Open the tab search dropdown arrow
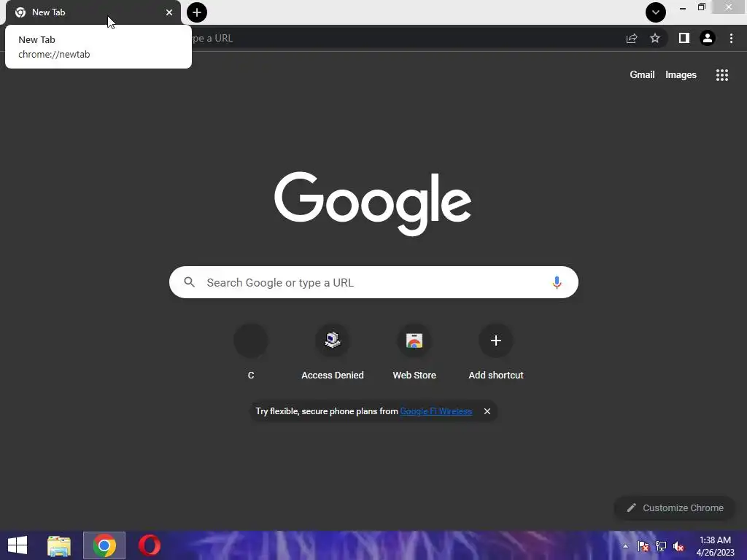The height and width of the screenshot is (560, 747). (656, 12)
